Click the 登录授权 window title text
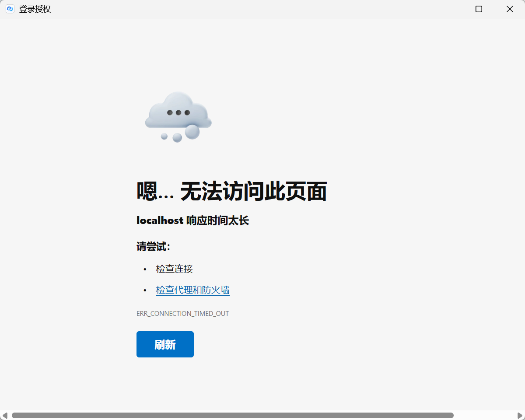 pyautogui.click(x=35, y=9)
